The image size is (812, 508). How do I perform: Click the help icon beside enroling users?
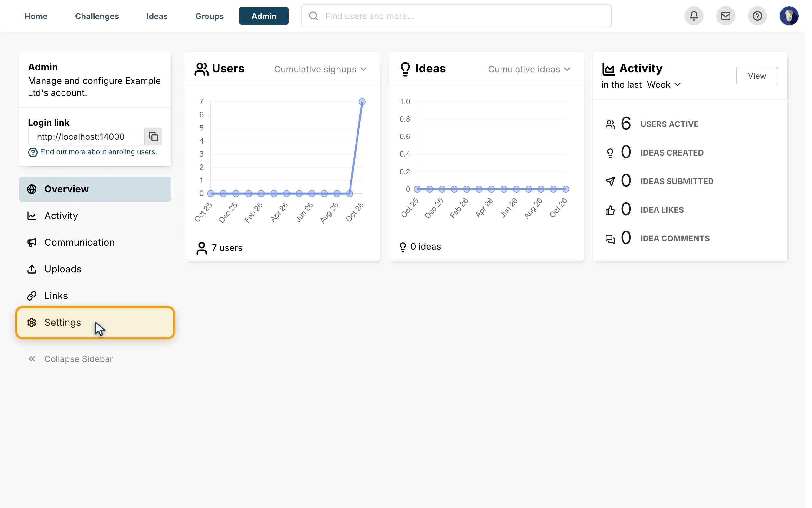(33, 152)
